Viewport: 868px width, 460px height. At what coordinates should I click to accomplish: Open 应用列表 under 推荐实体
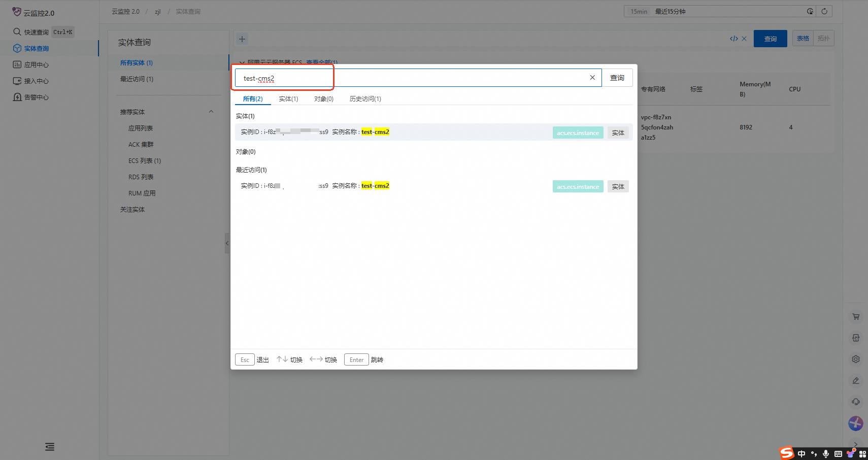point(141,128)
